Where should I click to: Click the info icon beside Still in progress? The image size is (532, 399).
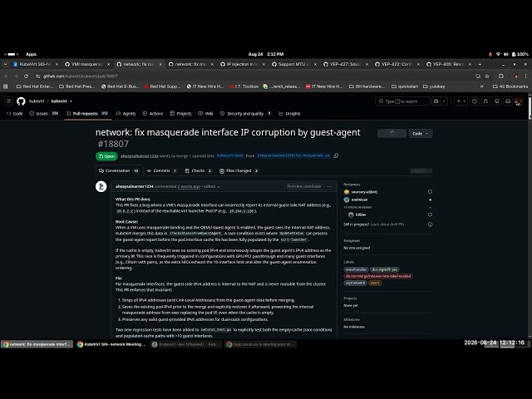click(430, 224)
